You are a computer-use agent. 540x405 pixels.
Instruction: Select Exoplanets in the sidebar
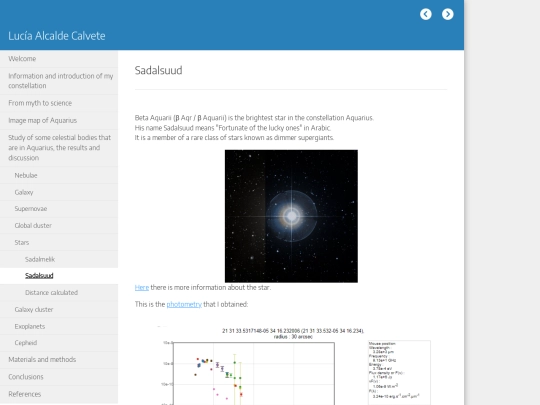[59, 326]
